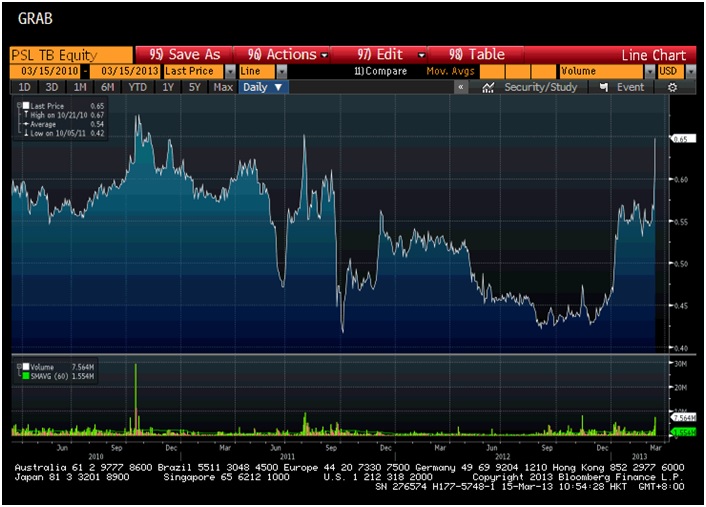Click the Low marker icon in legend
Image resolution: width=706 pixels, height=507 pixels.
pos(26,133)
